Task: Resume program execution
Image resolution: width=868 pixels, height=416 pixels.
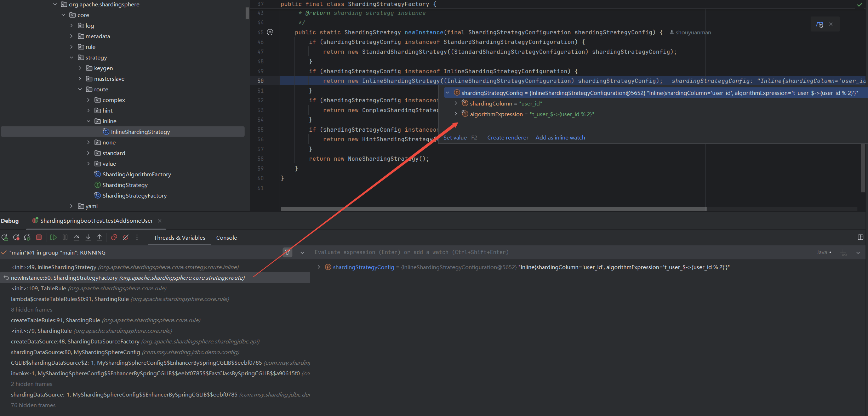Action: pos(53,238)
